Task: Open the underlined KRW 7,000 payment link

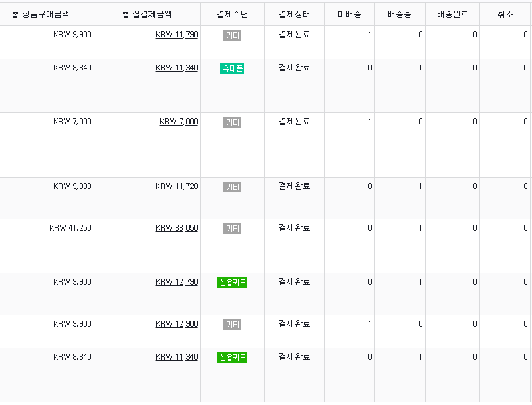Action: 178,122
